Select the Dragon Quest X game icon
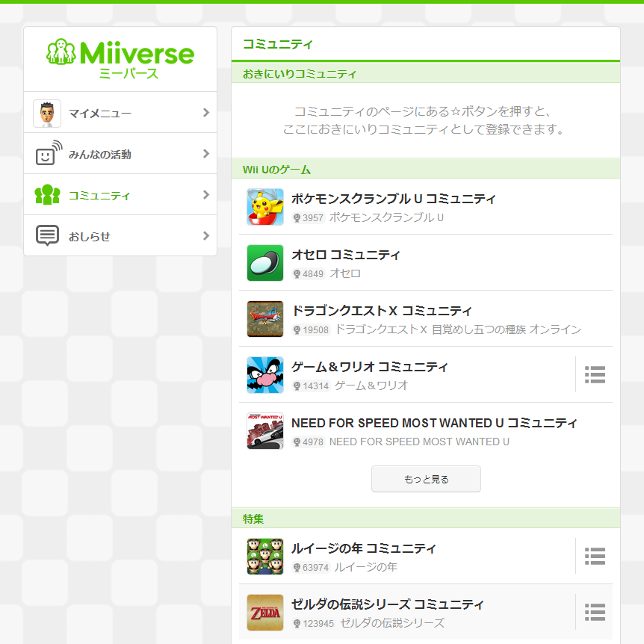The image size is (644, 644). tap(265, 319)
